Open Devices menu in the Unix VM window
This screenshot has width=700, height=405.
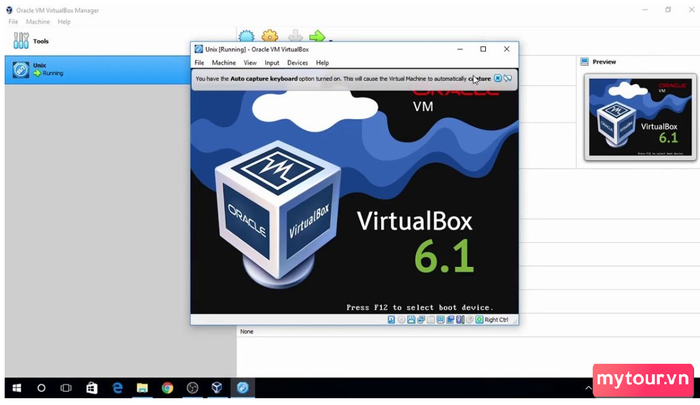(x=297, y=63)
